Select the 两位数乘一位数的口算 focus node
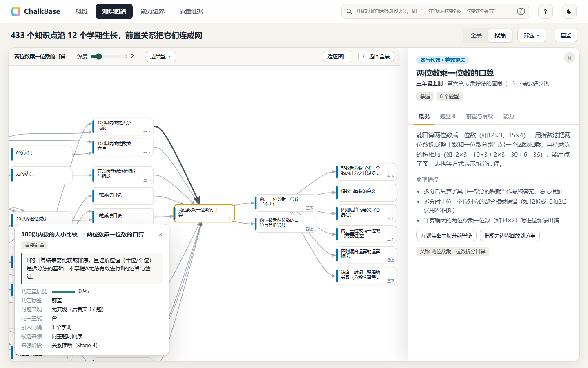This screenshot has width=588, height=368. pyautogui.click(x=204, y=213)
